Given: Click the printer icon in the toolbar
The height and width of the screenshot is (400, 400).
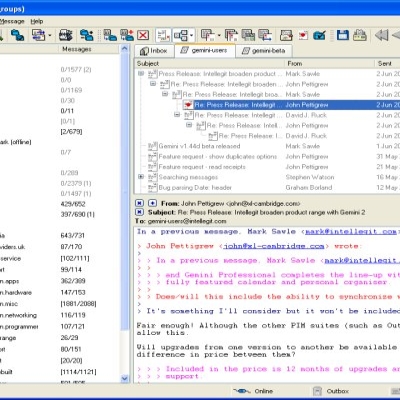Looking at the screenshot, I should coord(360,35).
